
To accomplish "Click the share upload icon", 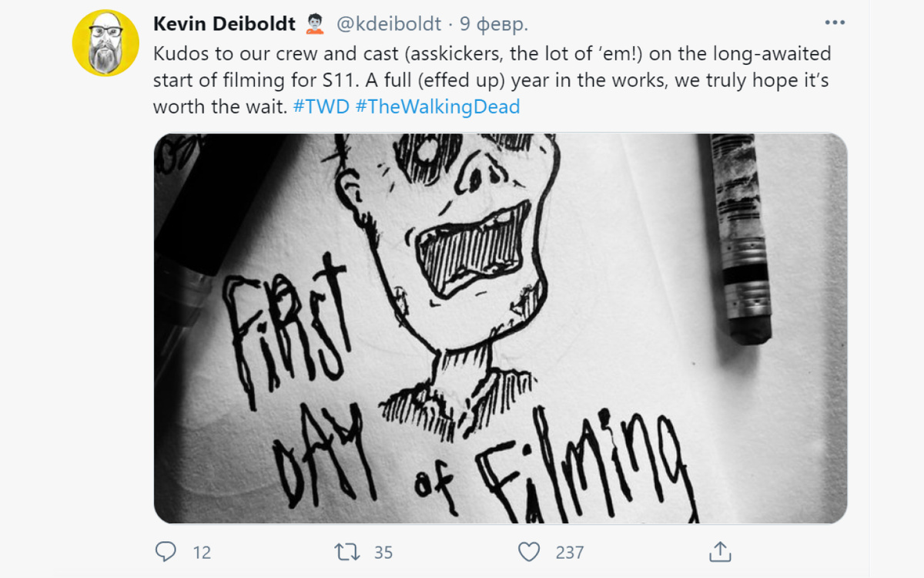I will (720, 552).
